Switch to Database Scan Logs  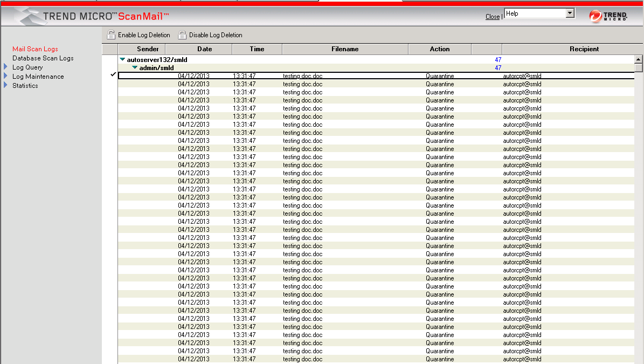[43, 58]
